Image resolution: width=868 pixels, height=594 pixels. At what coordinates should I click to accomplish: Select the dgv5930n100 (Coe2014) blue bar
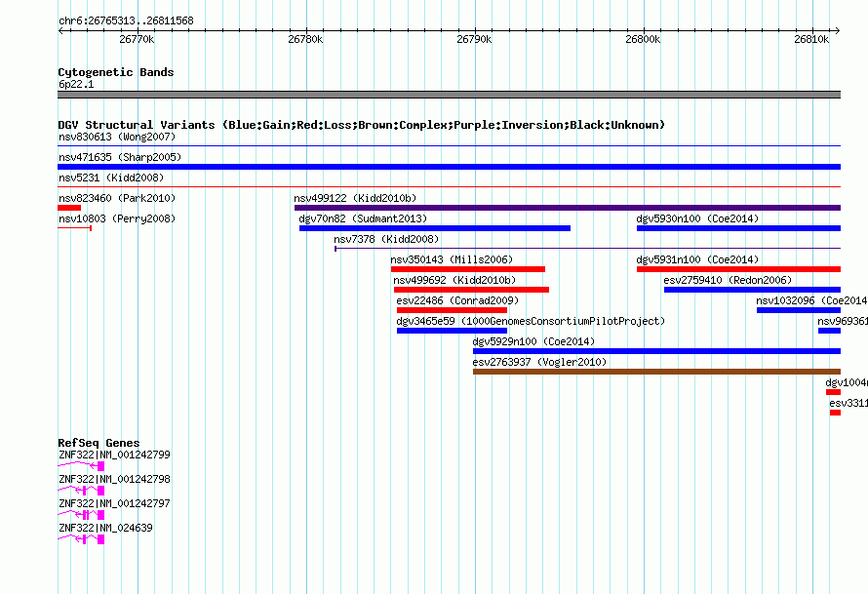738,228
